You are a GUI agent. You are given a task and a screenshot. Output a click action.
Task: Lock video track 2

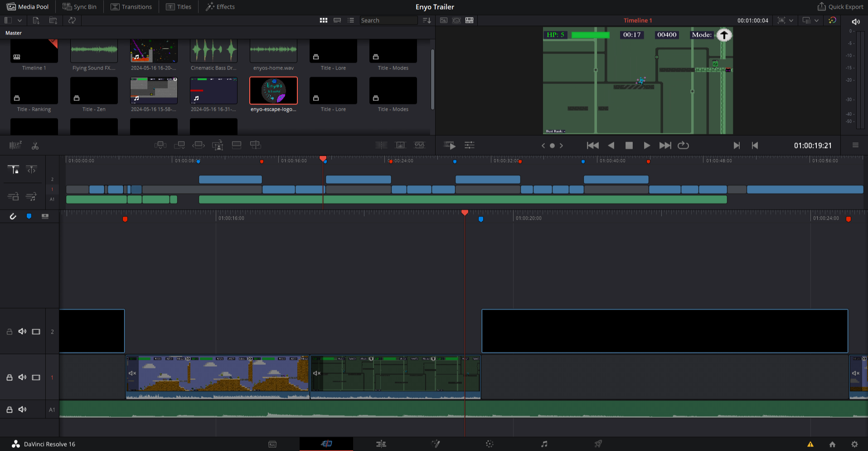pyautogui.click(x=9, y=332)
